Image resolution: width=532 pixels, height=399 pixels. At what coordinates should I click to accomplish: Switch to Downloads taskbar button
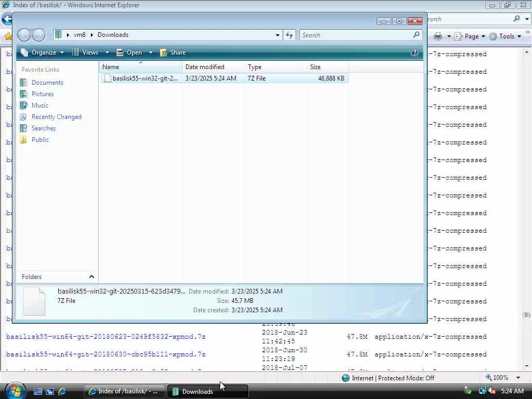(208, 391)
